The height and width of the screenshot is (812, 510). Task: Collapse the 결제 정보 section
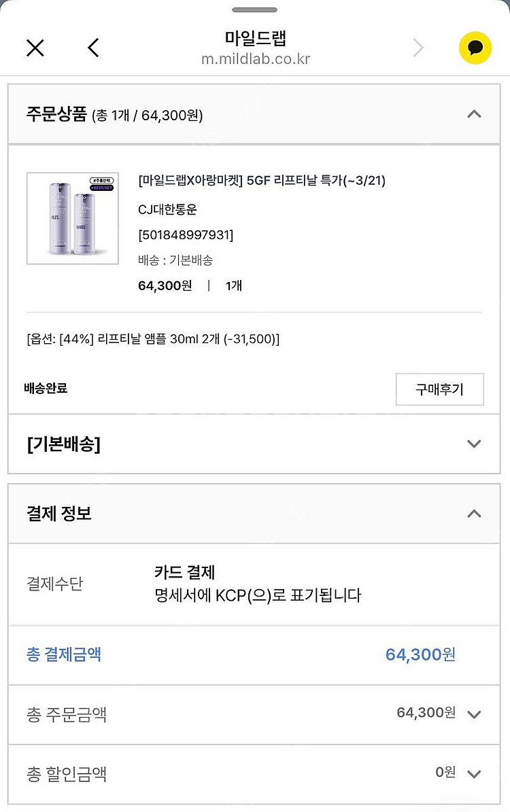point(474,514)
